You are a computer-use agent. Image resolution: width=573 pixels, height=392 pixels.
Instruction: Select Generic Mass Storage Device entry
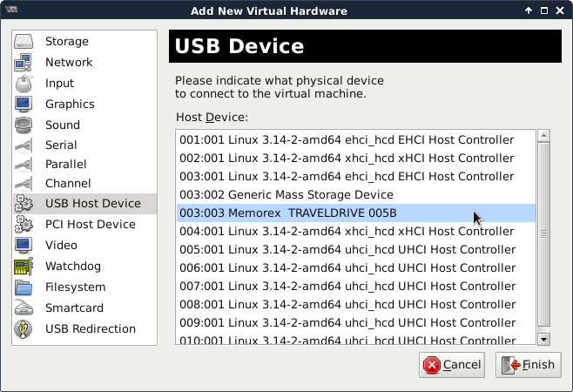pos(286,195)
